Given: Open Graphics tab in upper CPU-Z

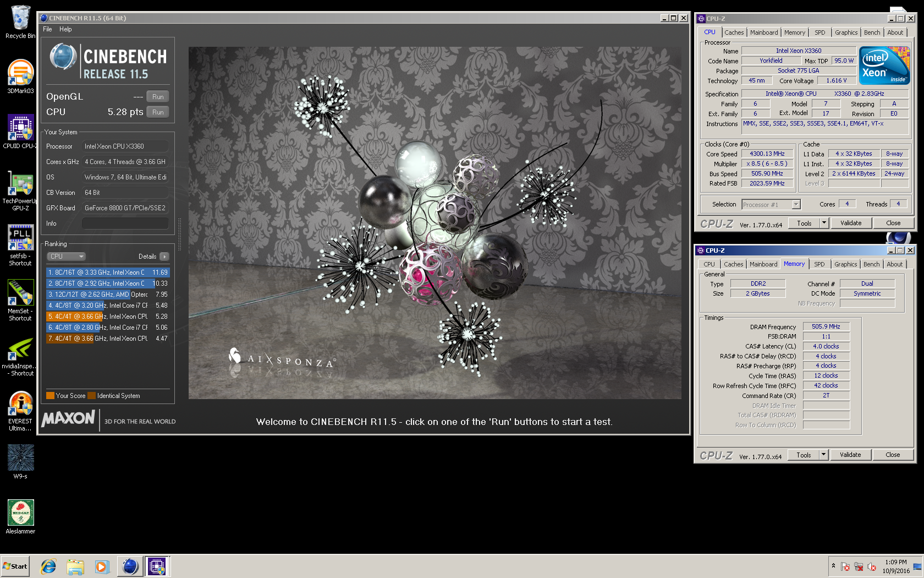Looking at the screenshot, I should point(846,32).
